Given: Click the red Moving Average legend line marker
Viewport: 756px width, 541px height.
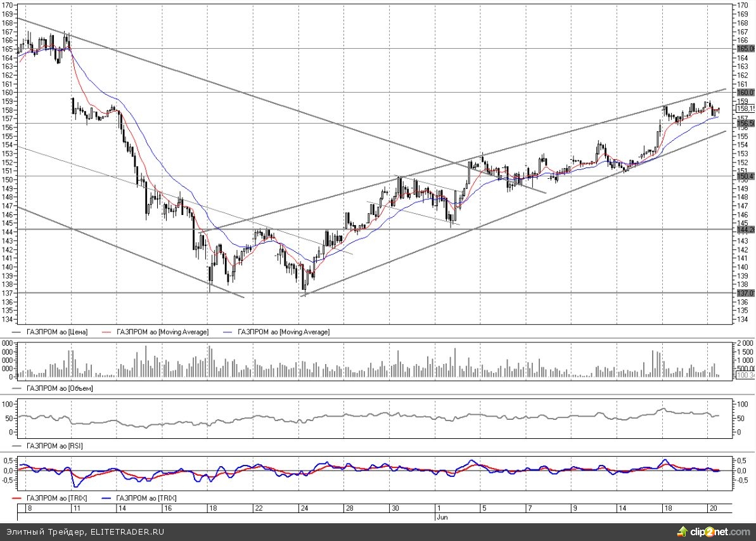Looking at the screenshot, I should (x=105, y=332).
